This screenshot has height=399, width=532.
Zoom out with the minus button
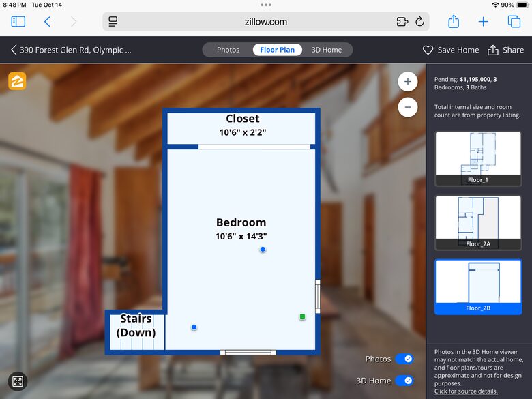407,107
